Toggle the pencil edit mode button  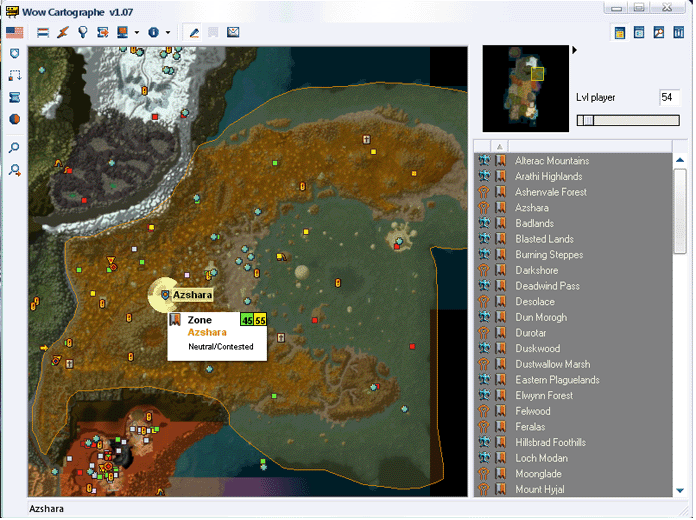(194, 32)
